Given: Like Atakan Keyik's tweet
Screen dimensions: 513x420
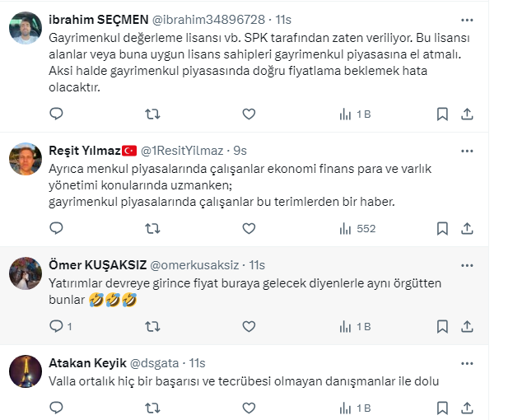Looking at the screenshot, I should (249, 408).
